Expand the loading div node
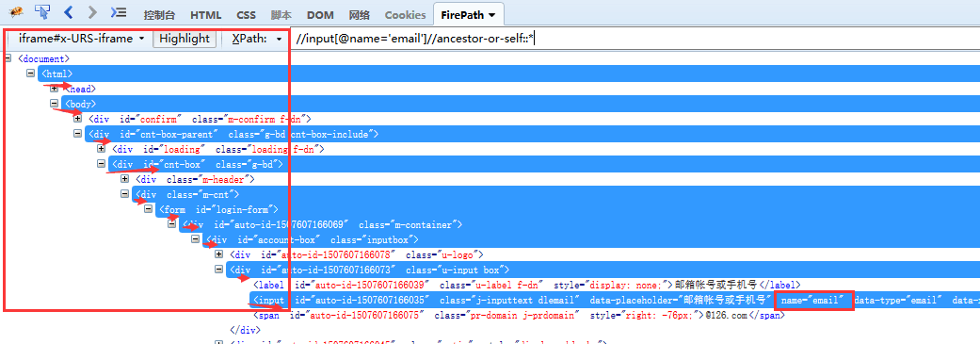Image resolution: width=980 pixels, height=344 pixels. click(x=102, y=149)
